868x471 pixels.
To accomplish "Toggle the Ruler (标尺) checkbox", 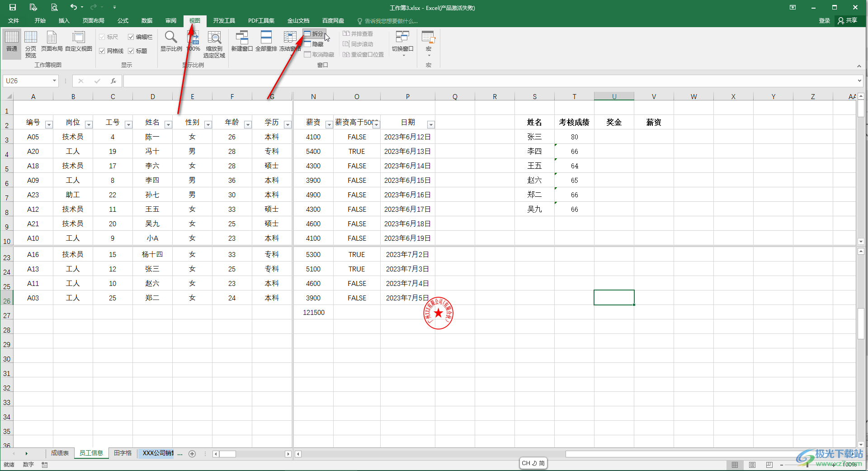I will (102, 37).
